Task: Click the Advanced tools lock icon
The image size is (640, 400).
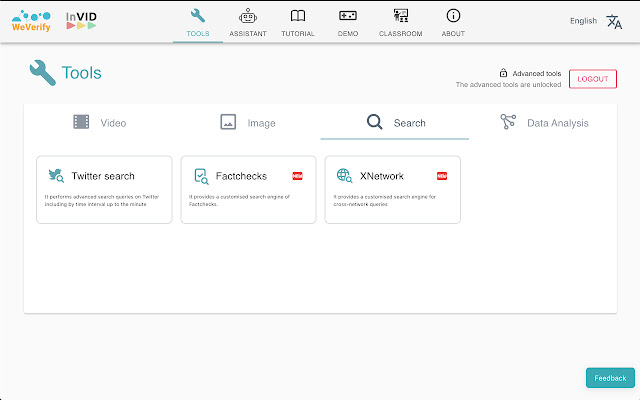Action: [x=504, y=73]
